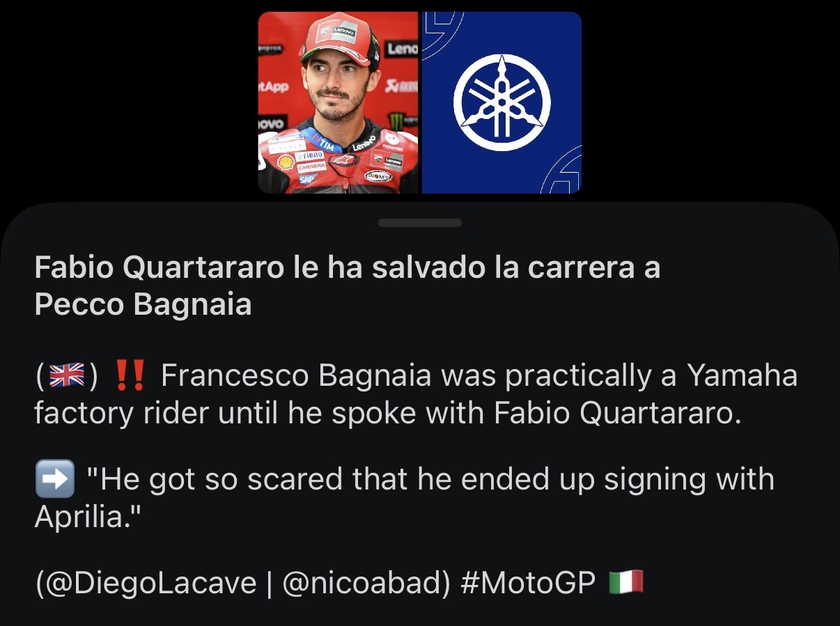Tap the Alpinestars star logo on suit

point(343,159)
